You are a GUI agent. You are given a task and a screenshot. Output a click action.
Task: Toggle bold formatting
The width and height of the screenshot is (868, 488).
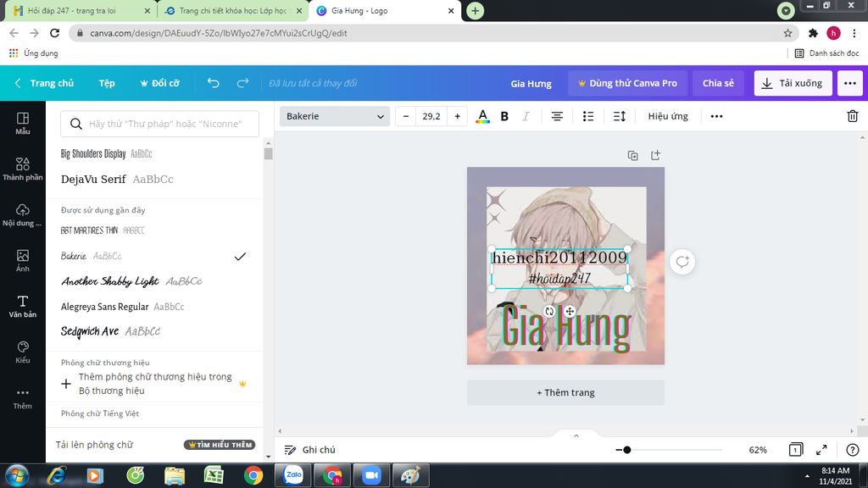[x=504, y=116]
